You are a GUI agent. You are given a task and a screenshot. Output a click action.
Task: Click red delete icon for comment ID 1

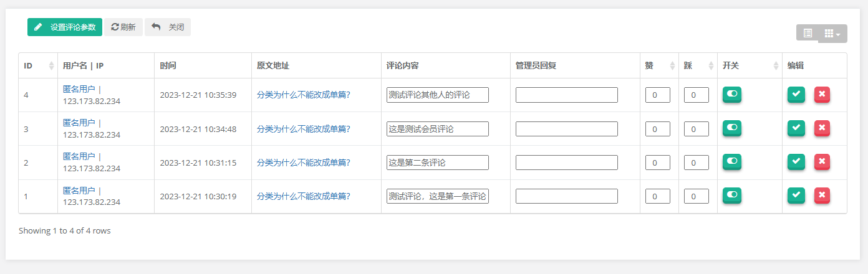pos(822,196)
